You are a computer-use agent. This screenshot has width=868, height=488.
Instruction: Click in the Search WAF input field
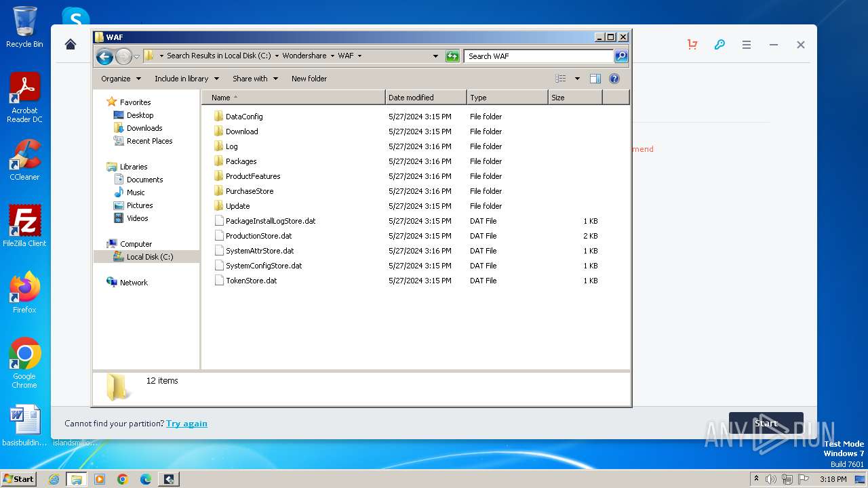[539, 56]
